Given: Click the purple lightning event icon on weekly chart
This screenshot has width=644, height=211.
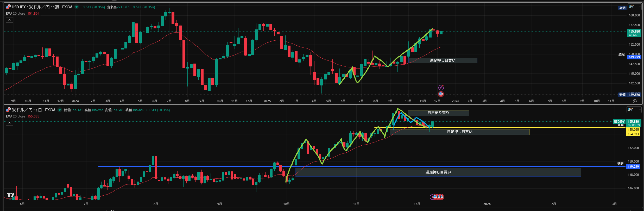Looking at the screenshot, I should point(441,88).
